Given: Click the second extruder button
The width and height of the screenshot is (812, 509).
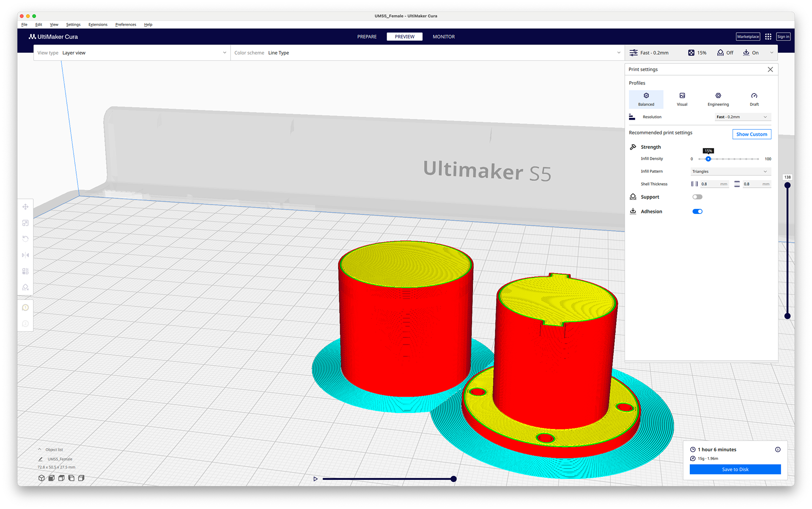Looking at the screenshot, I should tap(25, 324).
